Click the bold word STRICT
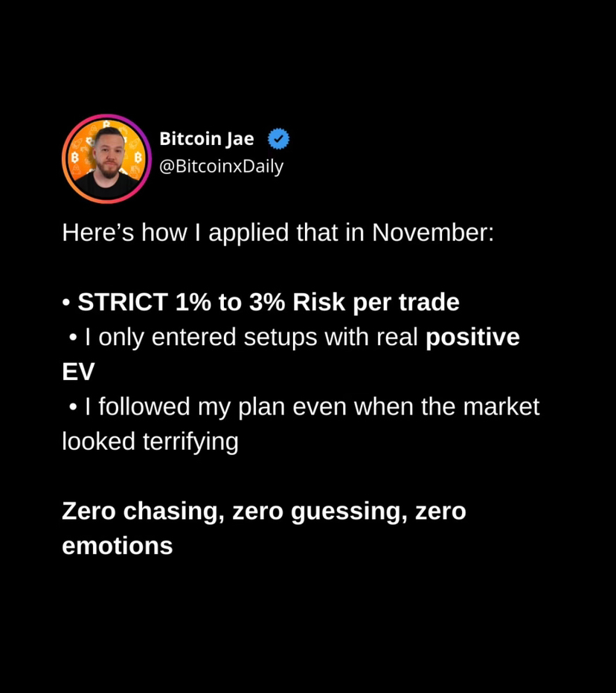This screenshot has height=693, width=616. (x=123, y=303)
